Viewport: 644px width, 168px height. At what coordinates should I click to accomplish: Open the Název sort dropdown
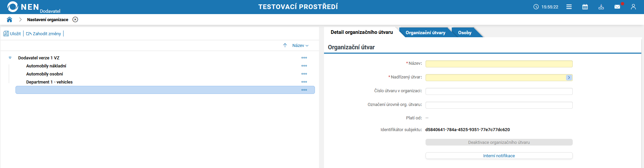pyautogui.click(x=300, y=45)
